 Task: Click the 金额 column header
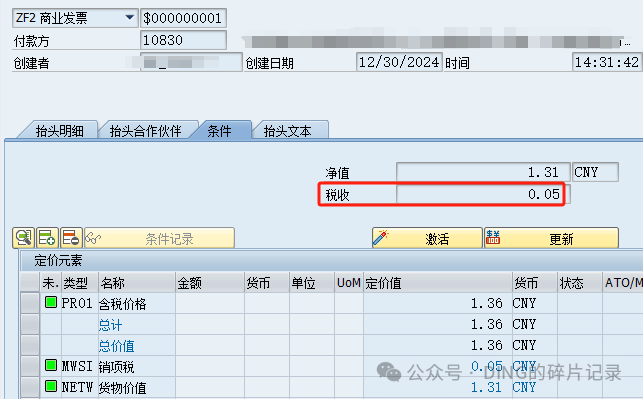click(210, 283)
